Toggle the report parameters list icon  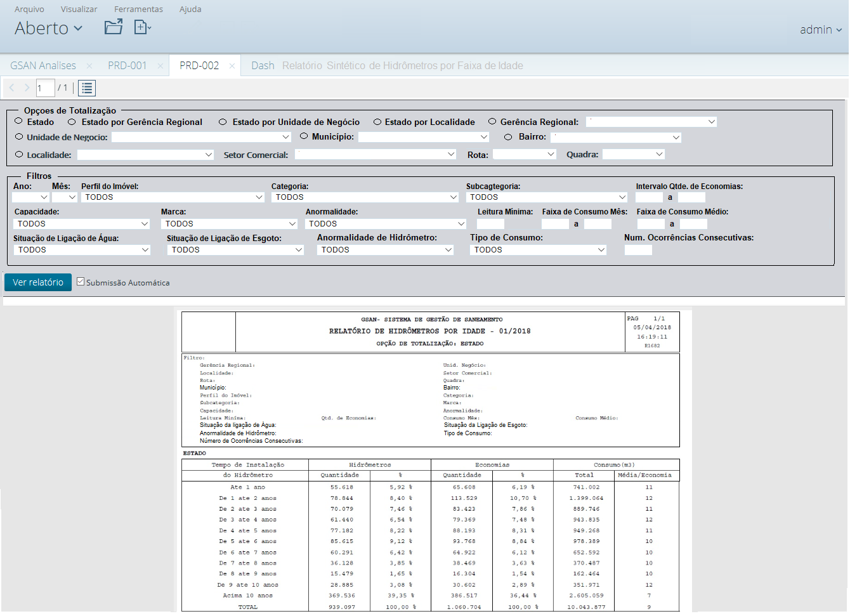87,88
